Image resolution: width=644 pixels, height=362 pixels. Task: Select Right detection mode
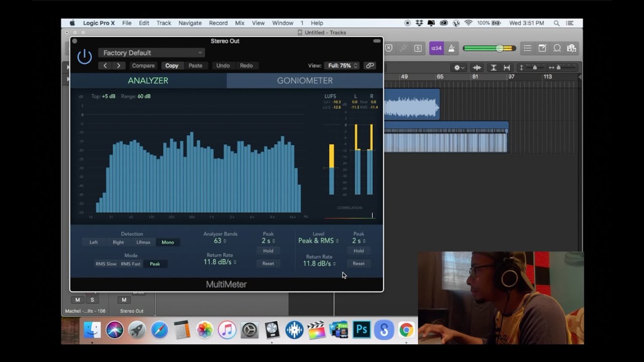click(118, 242)
